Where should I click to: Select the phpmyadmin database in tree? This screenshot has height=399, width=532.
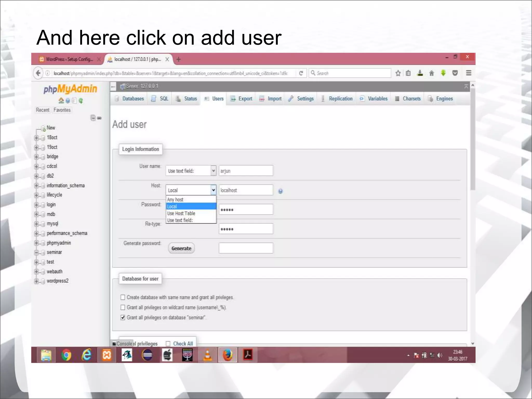click(x=59, y=243)
